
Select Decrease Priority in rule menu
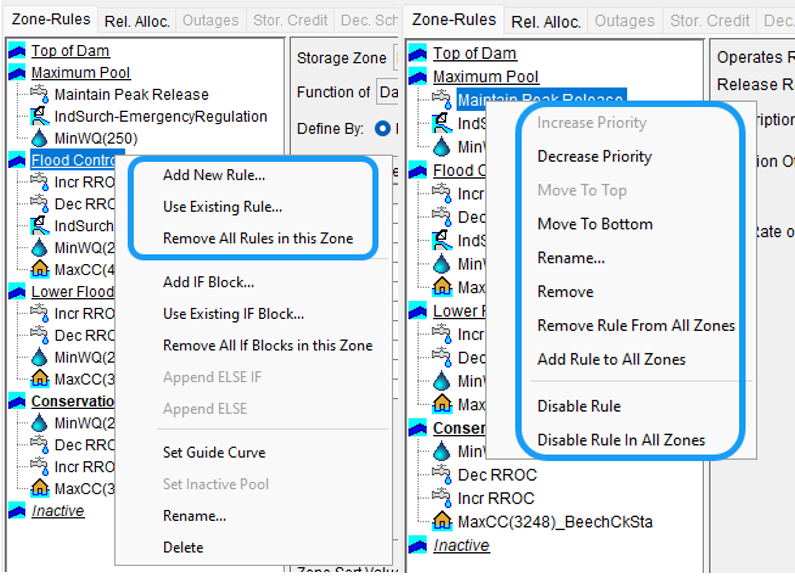(594, 156)
